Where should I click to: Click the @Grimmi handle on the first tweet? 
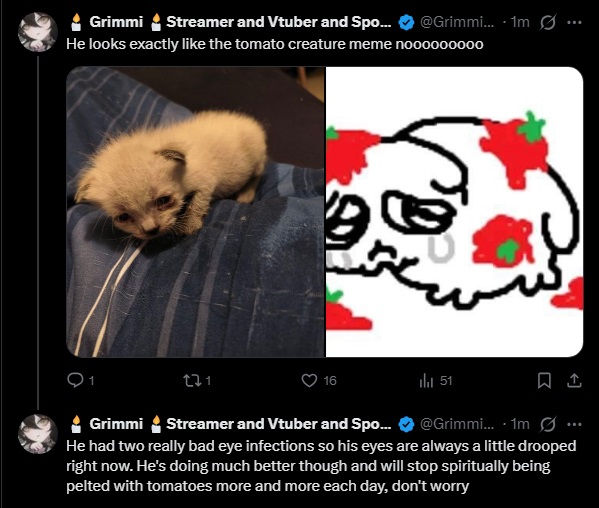(x=457, y=22)
